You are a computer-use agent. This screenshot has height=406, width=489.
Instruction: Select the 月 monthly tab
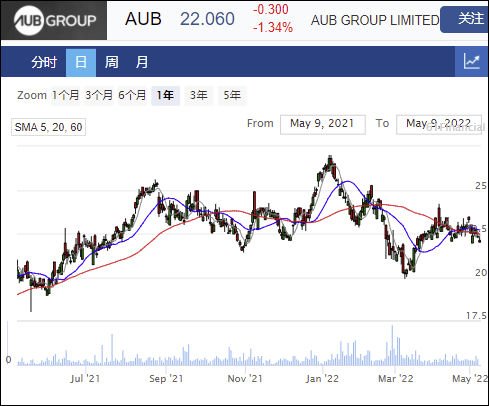[141, 62]
